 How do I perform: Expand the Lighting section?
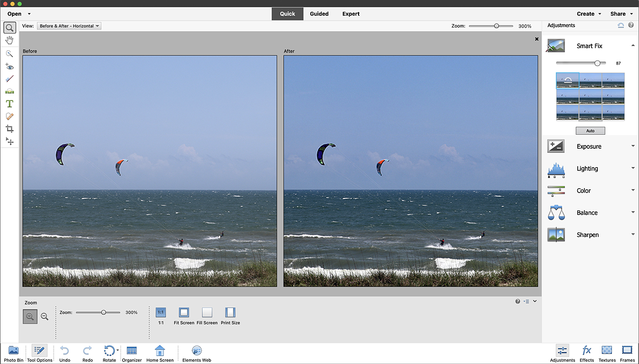tap(633, 168)
